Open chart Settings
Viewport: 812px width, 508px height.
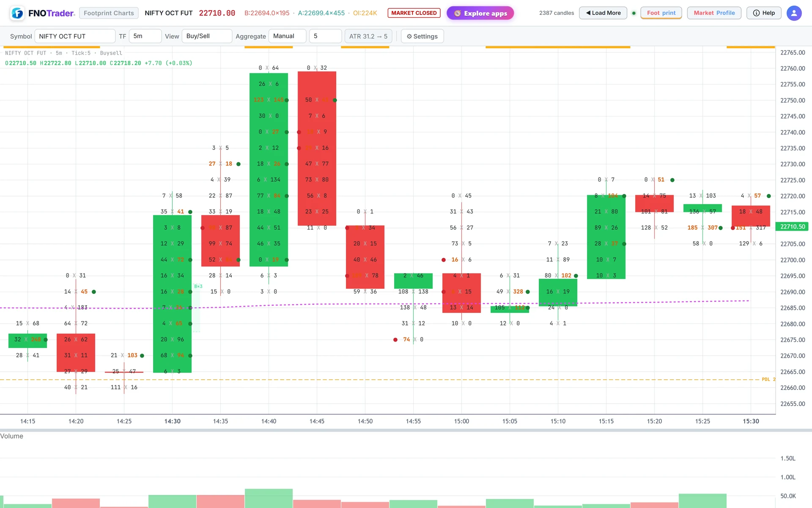pyautogui.click(x=422, y=36)
